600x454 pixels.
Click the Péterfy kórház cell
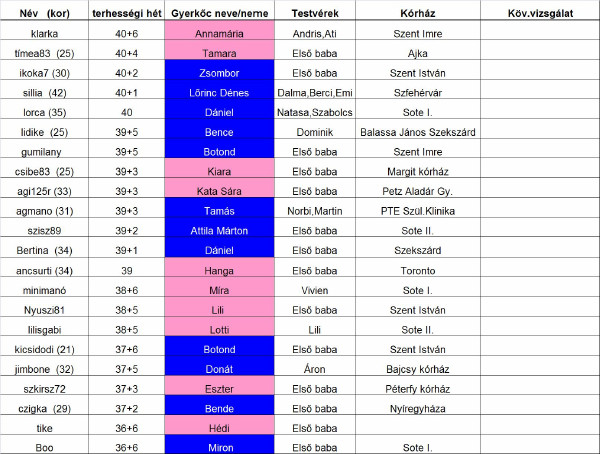pos(414,389)
